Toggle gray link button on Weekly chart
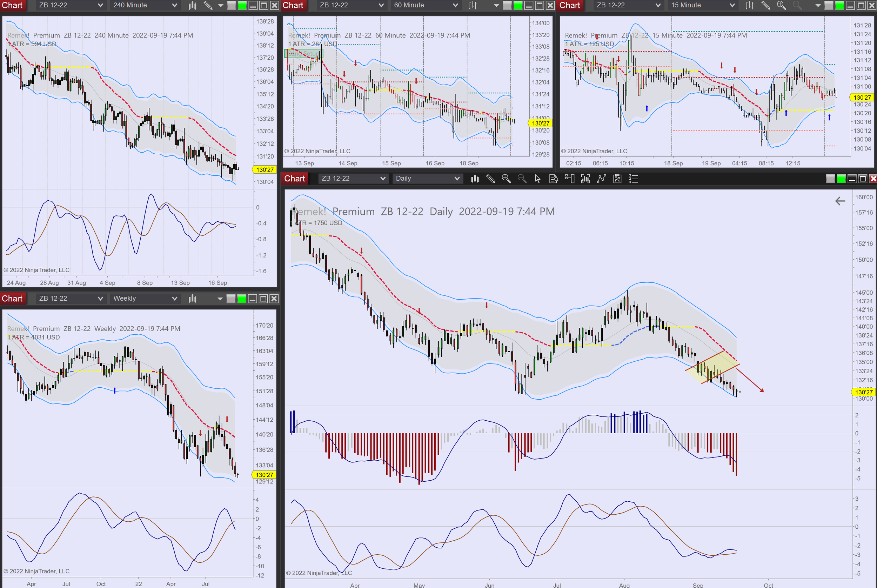The width and height of the screenshot is (877, 588). [231, 299]
